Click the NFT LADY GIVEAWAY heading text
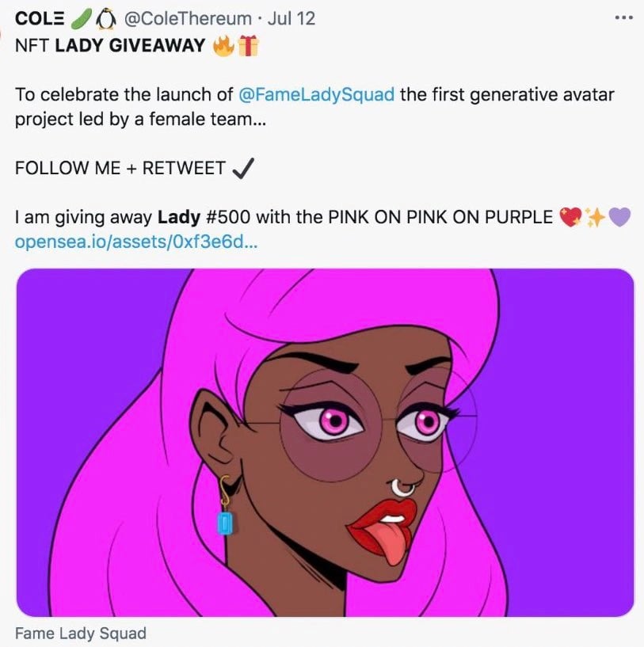644x647 pixels. 110,45
